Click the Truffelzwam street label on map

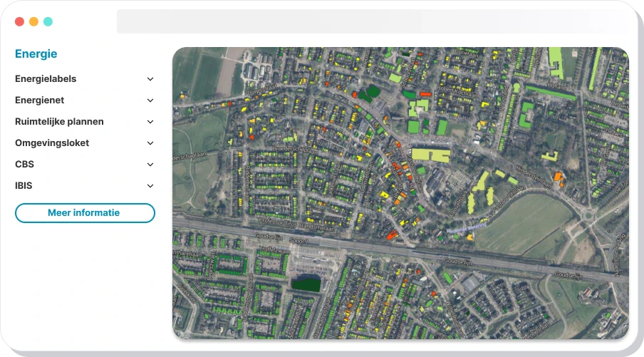[x=274, y=250]
